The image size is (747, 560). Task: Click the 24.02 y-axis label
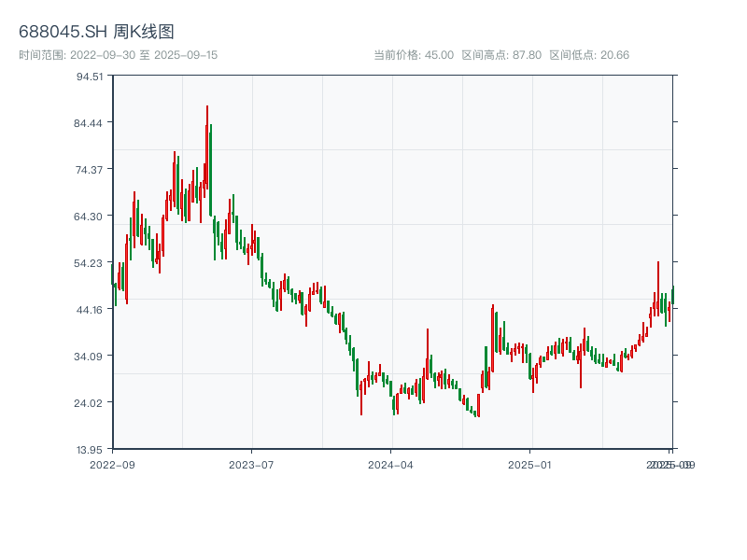point(88,403)
